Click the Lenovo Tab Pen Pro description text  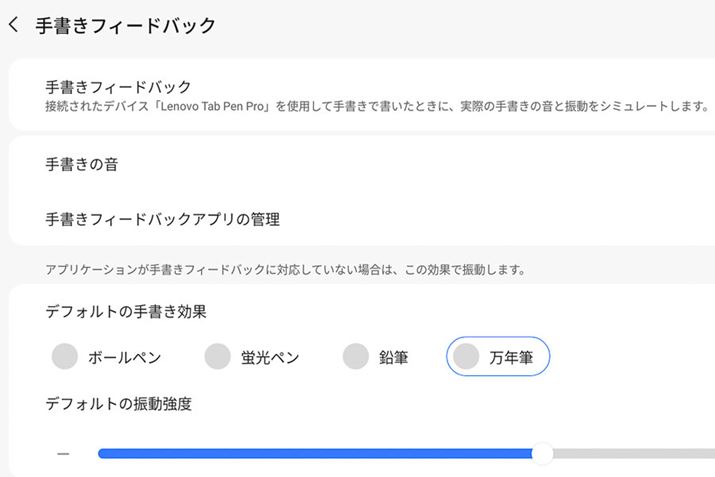[376, 105]
